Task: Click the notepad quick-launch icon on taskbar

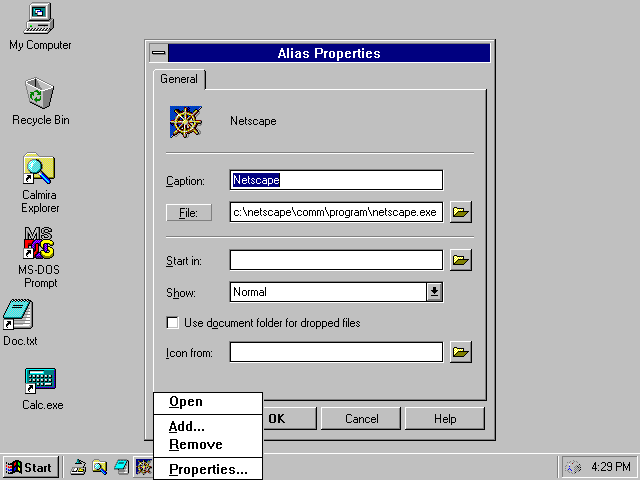Action: 122,467
